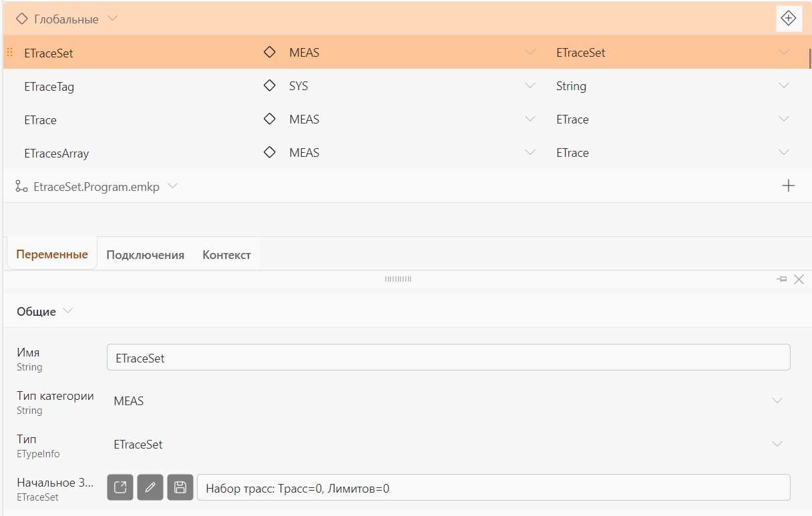Viewport: 812px width, 516px height.
Task: Open the Тип категории MEAS dropdown arrow
Action: (x=777, y=401)
